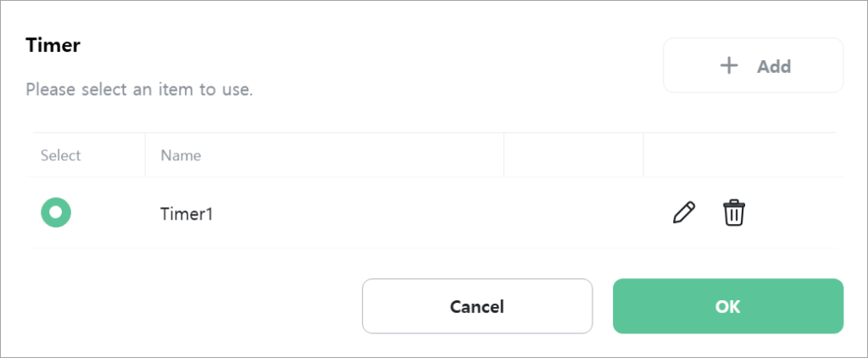Viewport: 868px width, 358px height.
Task: Confirm selection with the OK button
Action: (x=728, y=306)
